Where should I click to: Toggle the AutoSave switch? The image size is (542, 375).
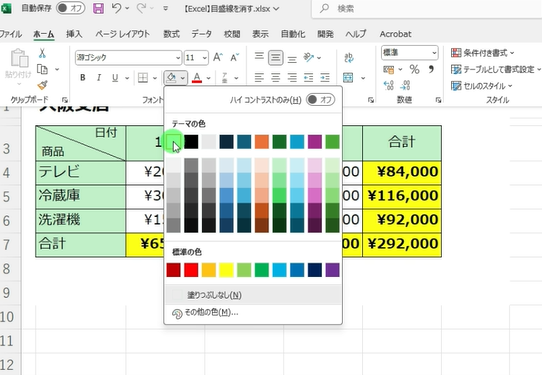tap(71, 8)
